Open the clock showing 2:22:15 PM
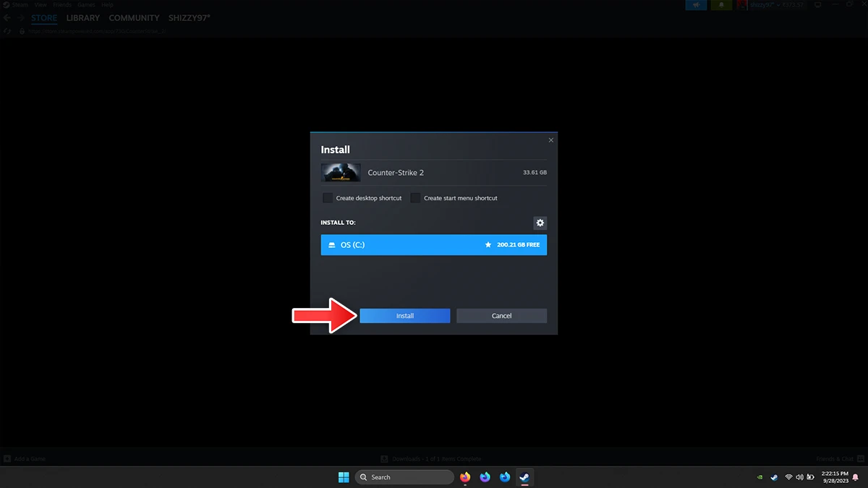The image size is (868, 488). 834,477
